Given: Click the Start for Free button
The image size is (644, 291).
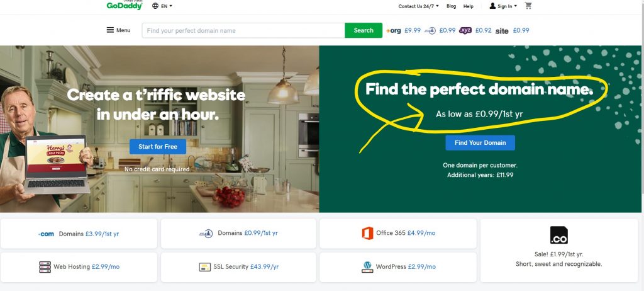Looking at the screenshot, I should coord(158,147).
